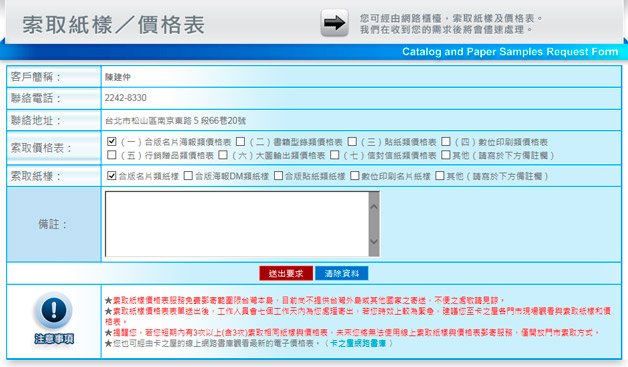Click the 注意事項 label under notice icon

(x=54, y=339)
